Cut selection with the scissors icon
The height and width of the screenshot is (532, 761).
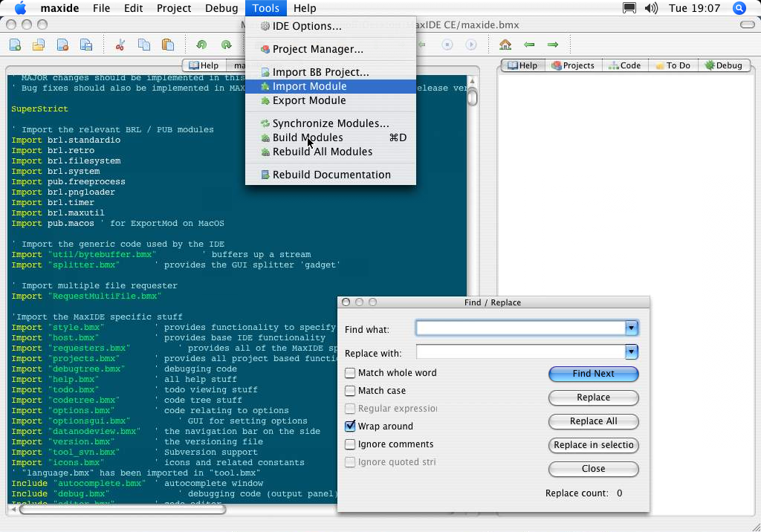(120, 45)
